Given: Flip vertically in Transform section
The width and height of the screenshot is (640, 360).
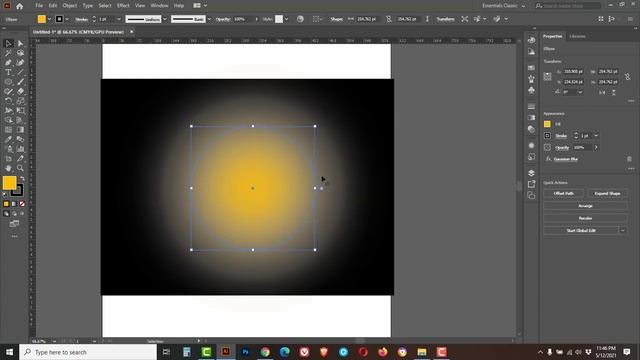Looking at the screenshot, I should (613, 93).
